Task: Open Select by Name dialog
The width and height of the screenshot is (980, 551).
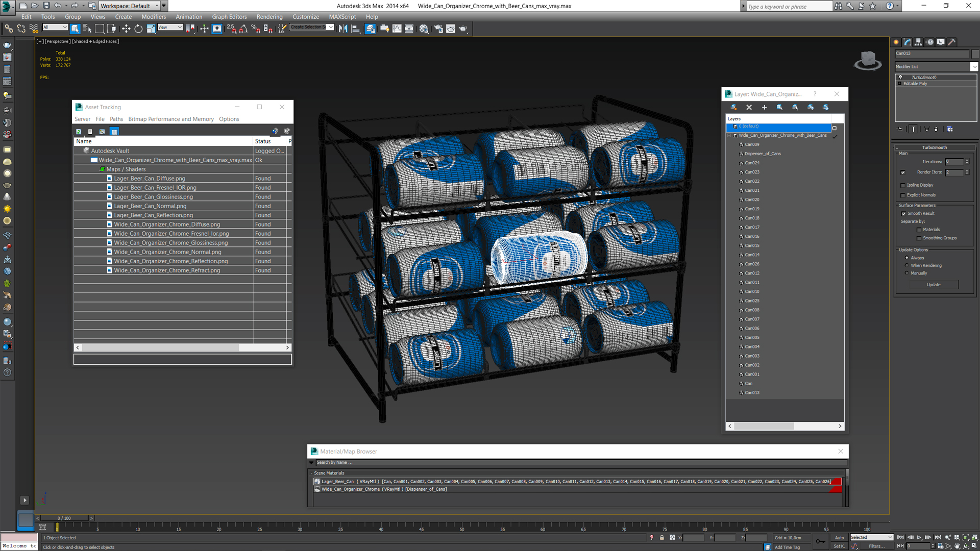Action: 87,29
